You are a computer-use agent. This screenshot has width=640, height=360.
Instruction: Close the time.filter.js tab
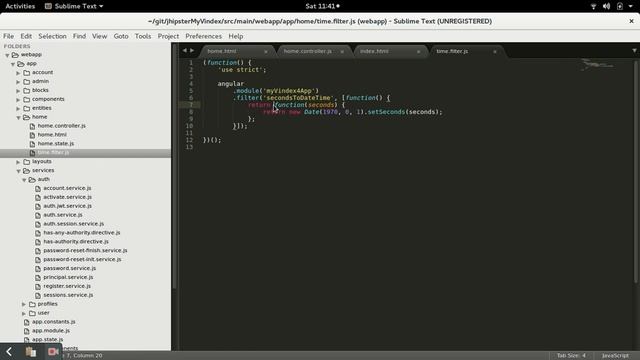pyautogui.click(x=495, y=52)
